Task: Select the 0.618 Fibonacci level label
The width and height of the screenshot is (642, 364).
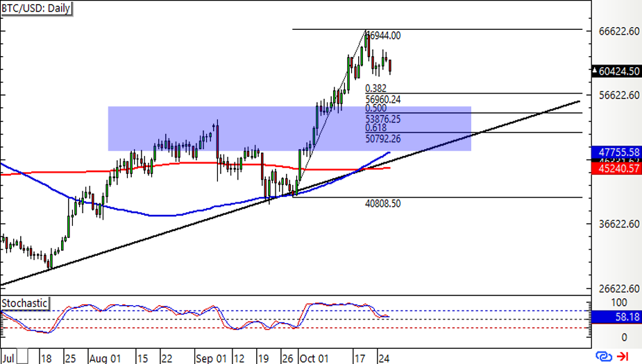Action: [x=375, y=128]
